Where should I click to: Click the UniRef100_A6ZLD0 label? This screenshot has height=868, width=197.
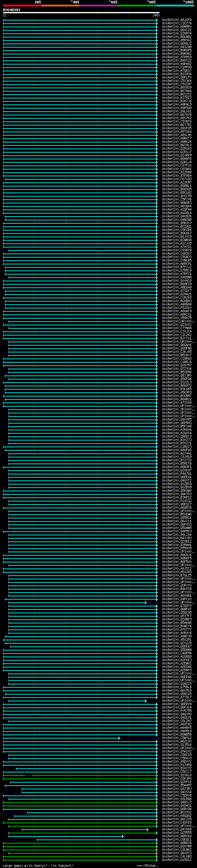pyautogui.click(x=176, y=742)
